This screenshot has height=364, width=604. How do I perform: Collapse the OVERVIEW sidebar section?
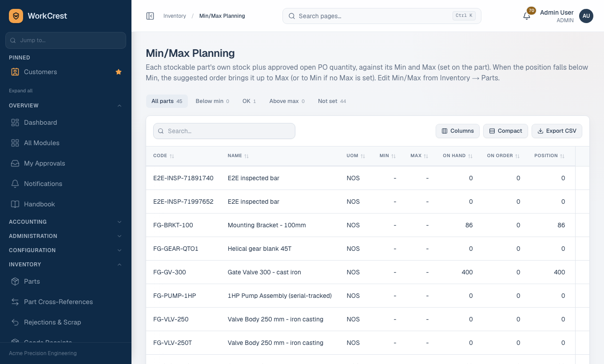pyautogui.click(x=66, y=106)
